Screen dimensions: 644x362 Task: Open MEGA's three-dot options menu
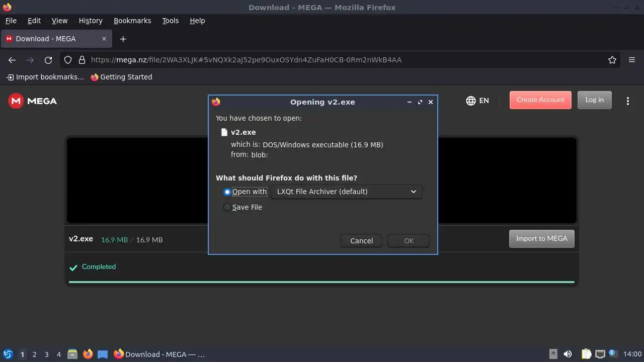click(x=627, y=101)
